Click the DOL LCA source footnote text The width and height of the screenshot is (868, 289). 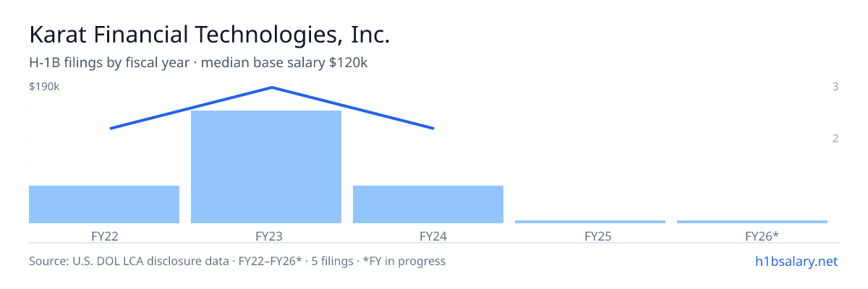[237, 261]
